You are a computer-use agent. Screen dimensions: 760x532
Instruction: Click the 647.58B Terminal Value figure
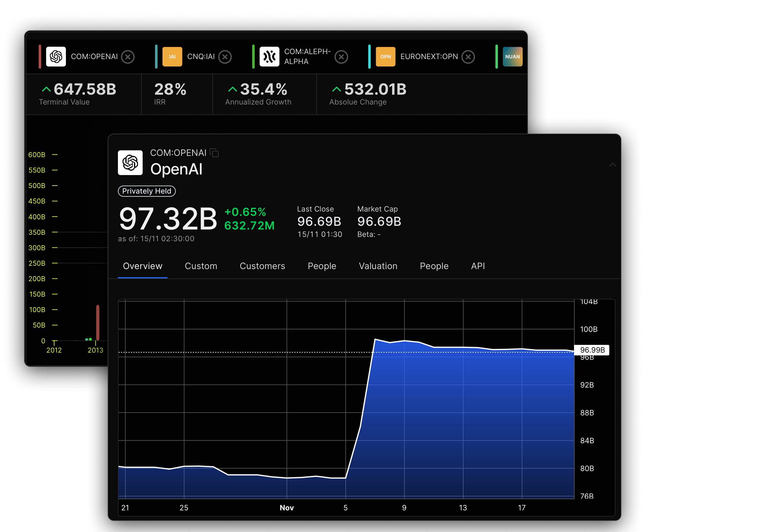tap(85, 89)
